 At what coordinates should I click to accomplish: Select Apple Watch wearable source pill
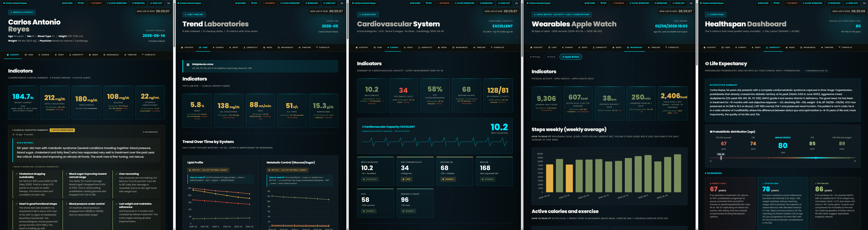[570, 57]
